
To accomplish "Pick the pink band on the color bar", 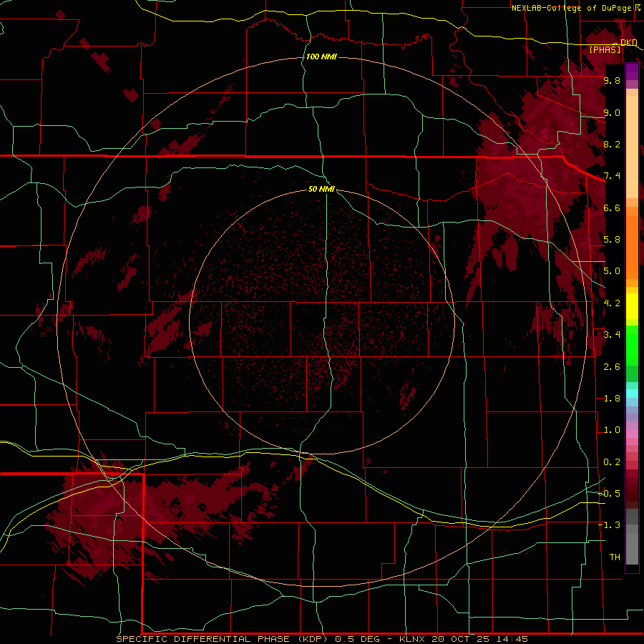I will coord(632,434).
